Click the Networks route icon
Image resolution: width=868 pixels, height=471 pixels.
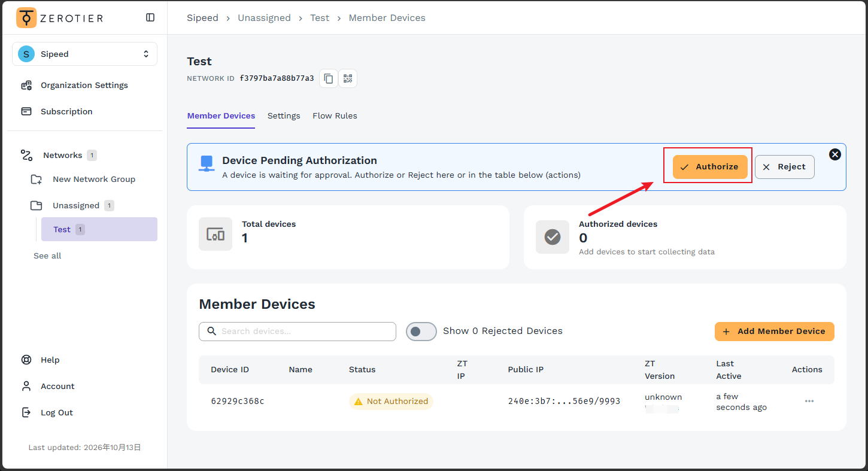point(26,155)
